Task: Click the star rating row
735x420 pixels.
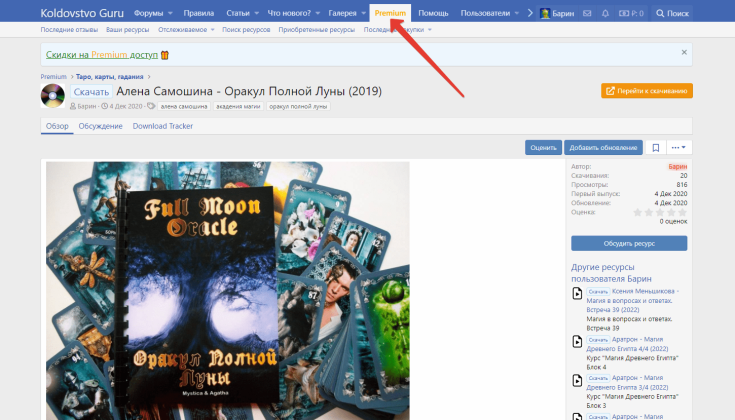Action: pyautogui.click(x=660, y=212)
